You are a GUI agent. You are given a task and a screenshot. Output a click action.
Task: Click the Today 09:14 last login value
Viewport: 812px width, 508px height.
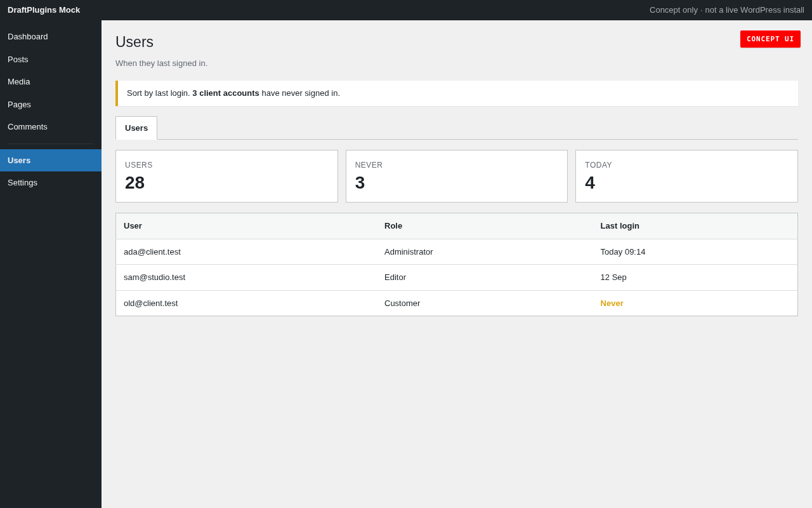pos(623,252)
